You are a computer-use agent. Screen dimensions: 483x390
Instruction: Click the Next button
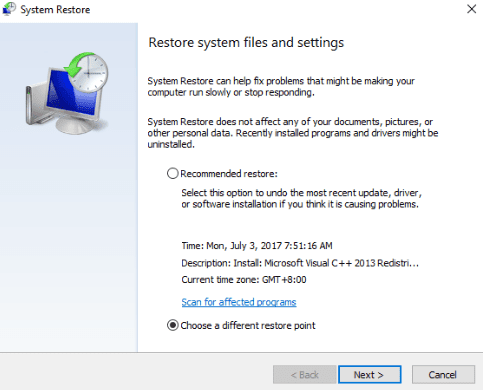(369, 375)
